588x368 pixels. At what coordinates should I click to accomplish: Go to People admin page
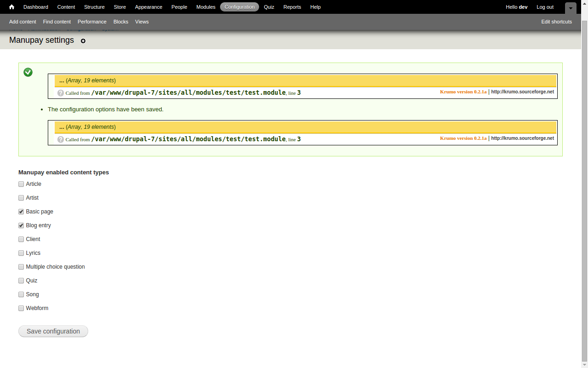(x=179, y=7)
